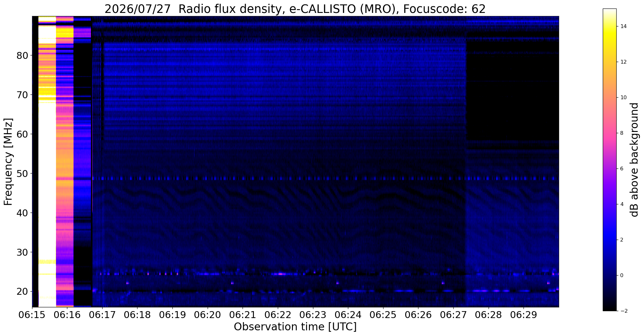Click the colorbar tick label 12
The height and width of the screenshot is (336, 644).
click(x=623, y=62)
